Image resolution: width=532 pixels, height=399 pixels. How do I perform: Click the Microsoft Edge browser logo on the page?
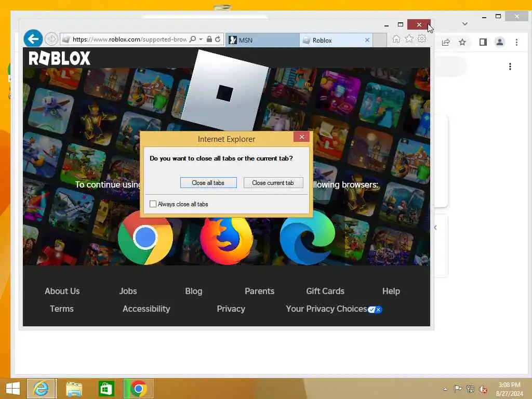(308, 237)
